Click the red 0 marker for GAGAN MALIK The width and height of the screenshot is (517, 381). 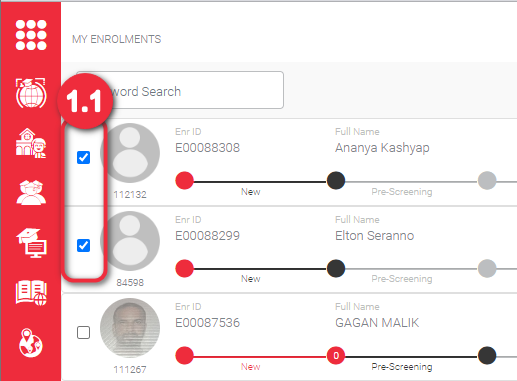336,356
